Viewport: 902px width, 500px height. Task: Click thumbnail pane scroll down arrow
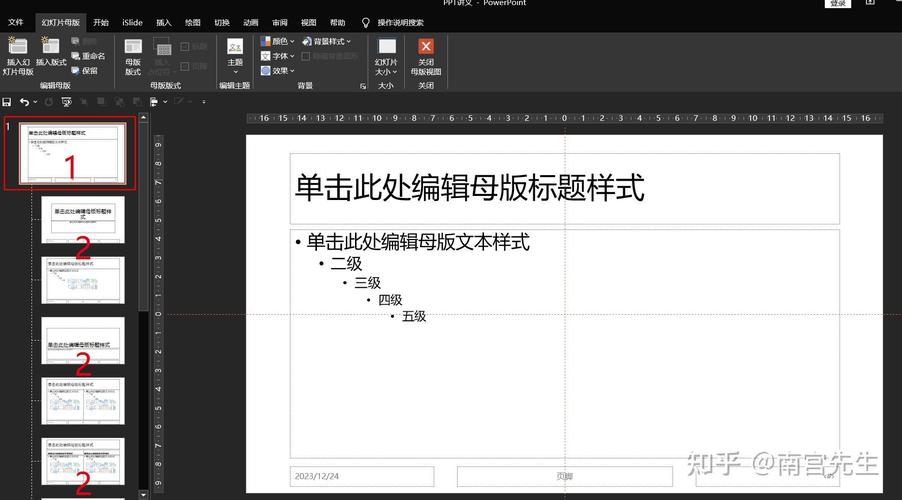coord(143,494)
